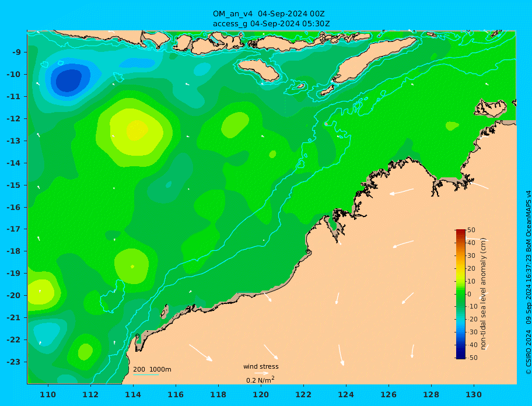
Task: Click latitude axis label '-23'
Action: click(14, 362)
